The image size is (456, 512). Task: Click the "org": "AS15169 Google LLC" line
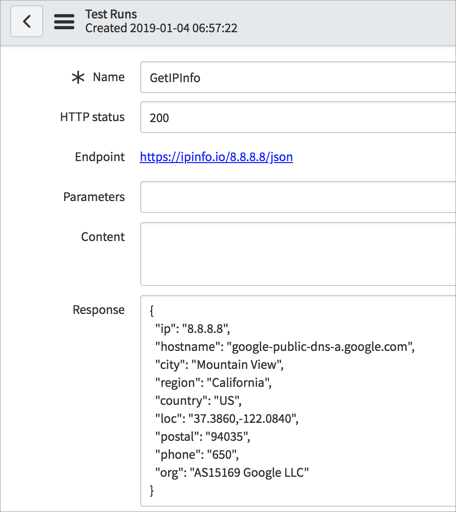coord(232,473)
